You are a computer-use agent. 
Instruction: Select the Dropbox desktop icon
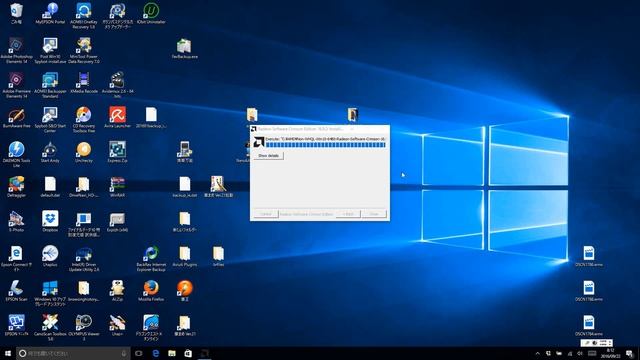click(x=50, y=222)
